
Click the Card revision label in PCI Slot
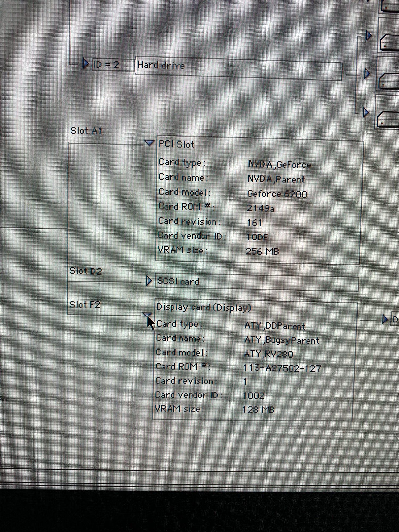[x=189, y=221]
